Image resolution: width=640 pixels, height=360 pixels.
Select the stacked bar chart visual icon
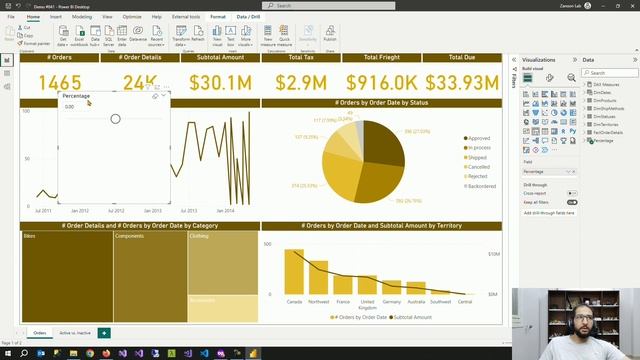point(526,94)
